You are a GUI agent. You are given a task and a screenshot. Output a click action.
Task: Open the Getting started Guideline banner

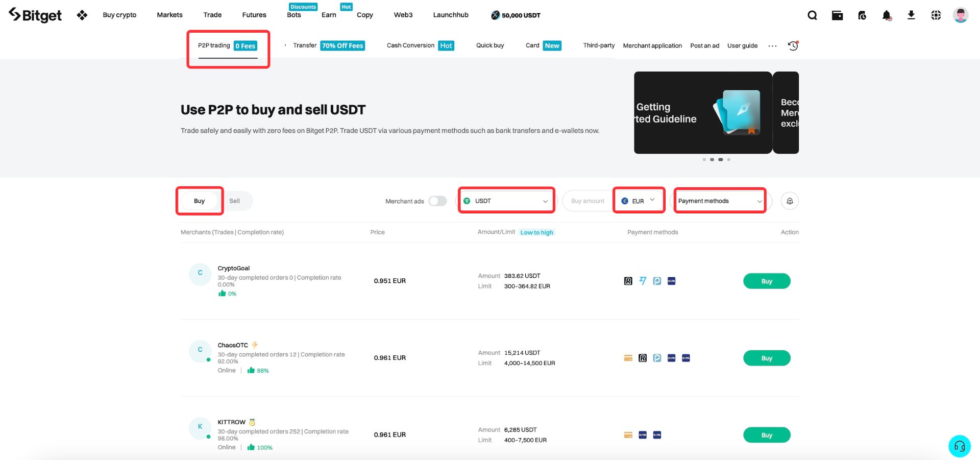point(703,113)
